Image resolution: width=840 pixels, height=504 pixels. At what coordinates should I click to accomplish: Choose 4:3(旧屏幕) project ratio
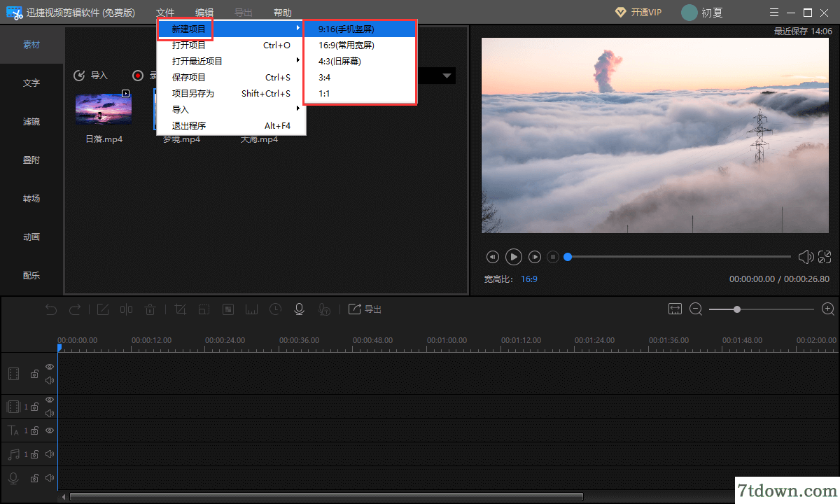[360, 61]
